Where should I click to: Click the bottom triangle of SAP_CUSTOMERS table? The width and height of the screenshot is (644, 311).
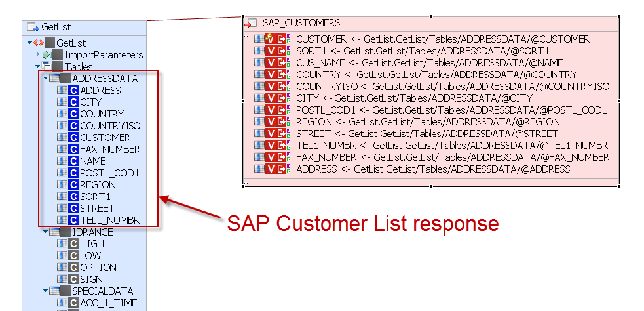246,184
